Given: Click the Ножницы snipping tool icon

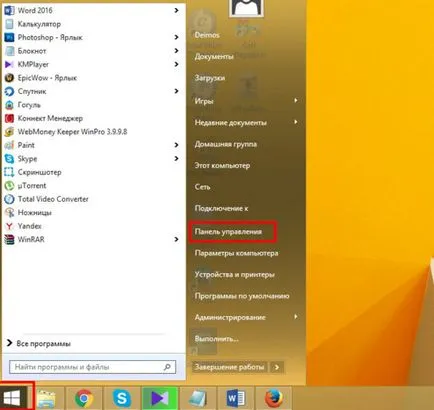Looking at the screenshot, I should 9,212.
